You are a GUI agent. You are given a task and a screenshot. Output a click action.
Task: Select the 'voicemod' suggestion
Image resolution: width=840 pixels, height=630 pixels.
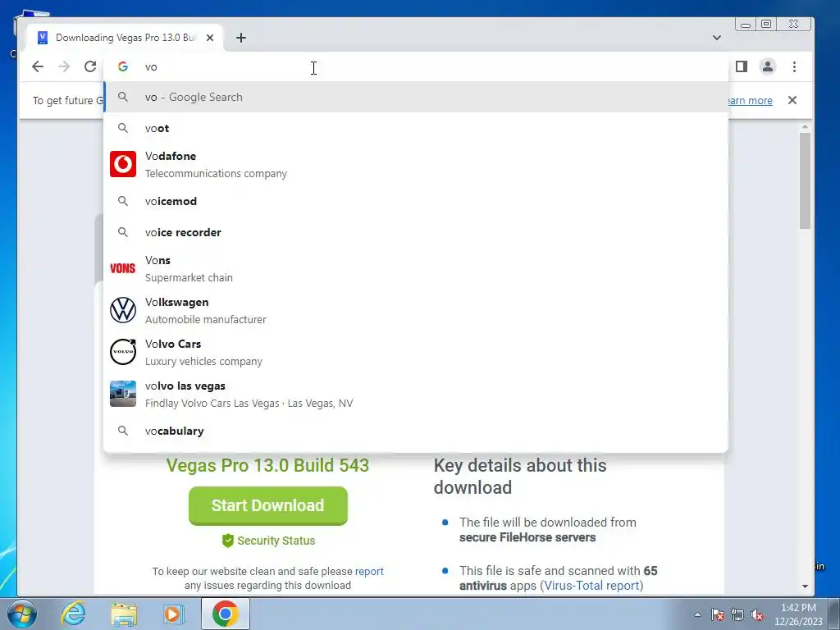coord(416,201)
